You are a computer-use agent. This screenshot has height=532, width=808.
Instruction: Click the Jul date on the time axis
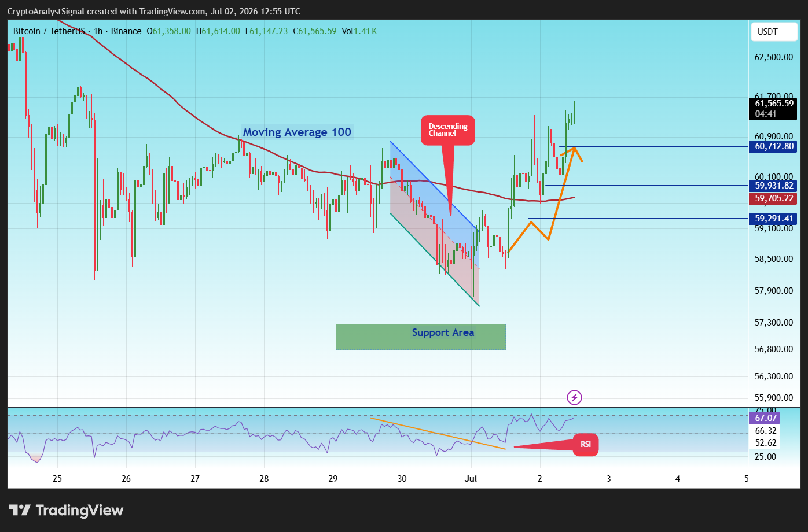point(471,479)
